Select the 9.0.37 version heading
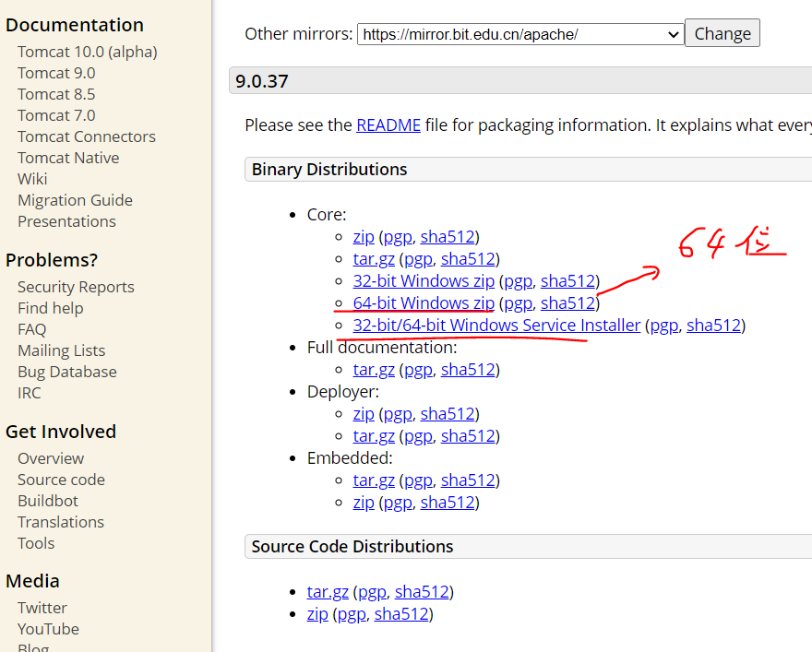The width and height of the screenshot is (812, 652). (261, 81)
